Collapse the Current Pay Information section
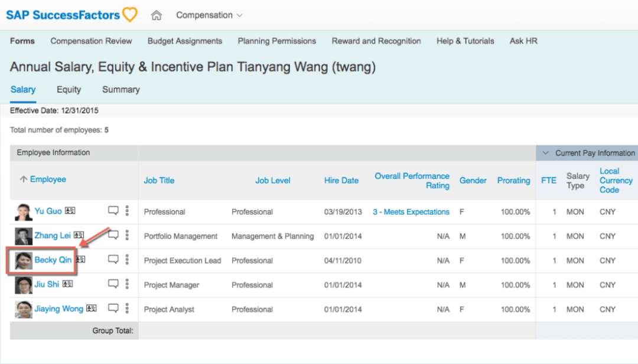Viewport: 638px width, 364px height. (545, 153)
